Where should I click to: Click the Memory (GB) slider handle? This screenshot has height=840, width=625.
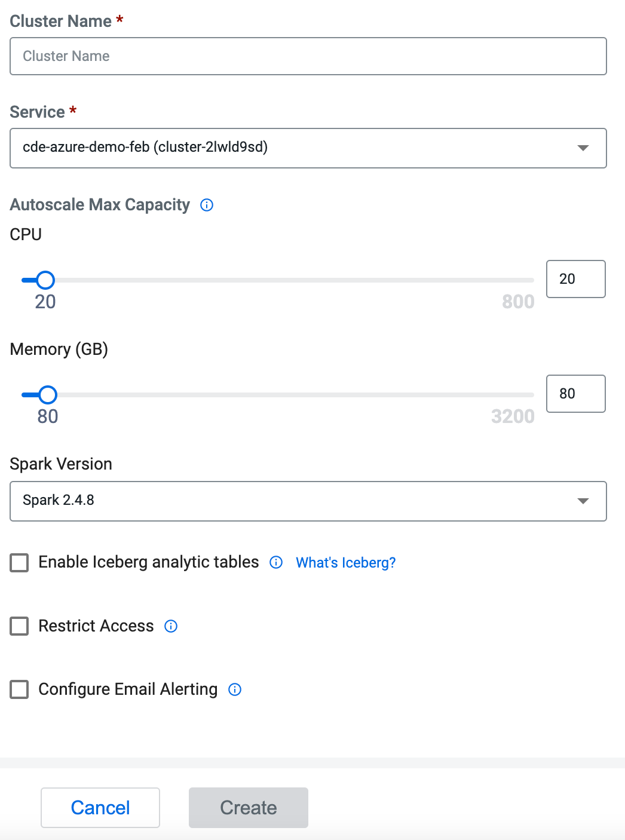click(48, 394)
